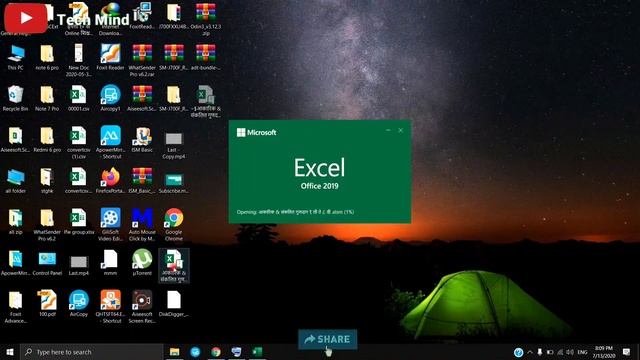
Task: Open File Explorer from the taskbar
Action: pos(174,352)
